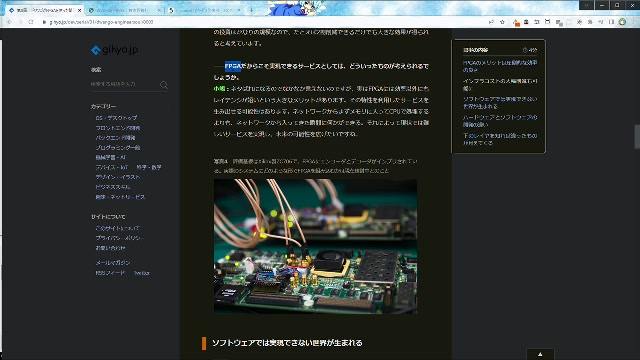Close the third browser tab
Viewport: 640px width, 360px height.
pos(239,10)
